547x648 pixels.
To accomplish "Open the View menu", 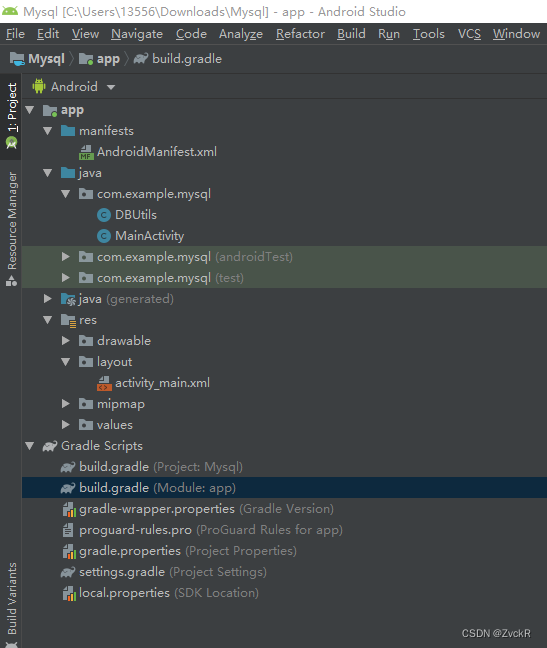I will [x=85, y=33].
